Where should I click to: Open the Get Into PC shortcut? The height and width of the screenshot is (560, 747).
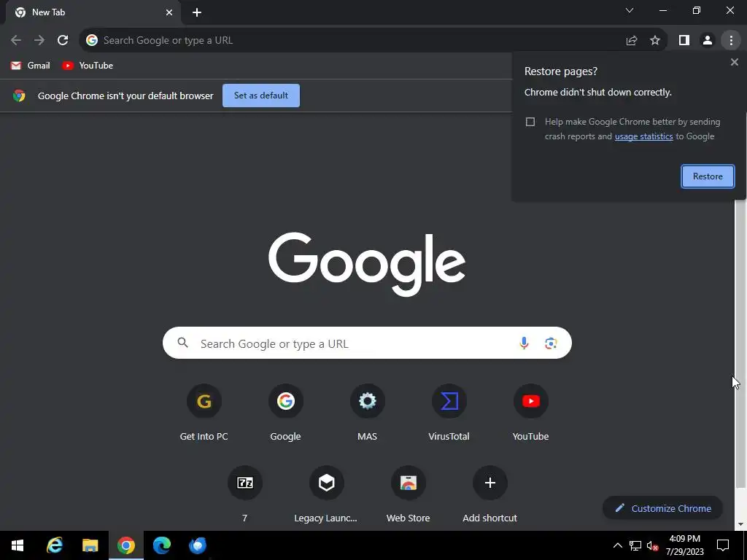(x=204, y=413)
